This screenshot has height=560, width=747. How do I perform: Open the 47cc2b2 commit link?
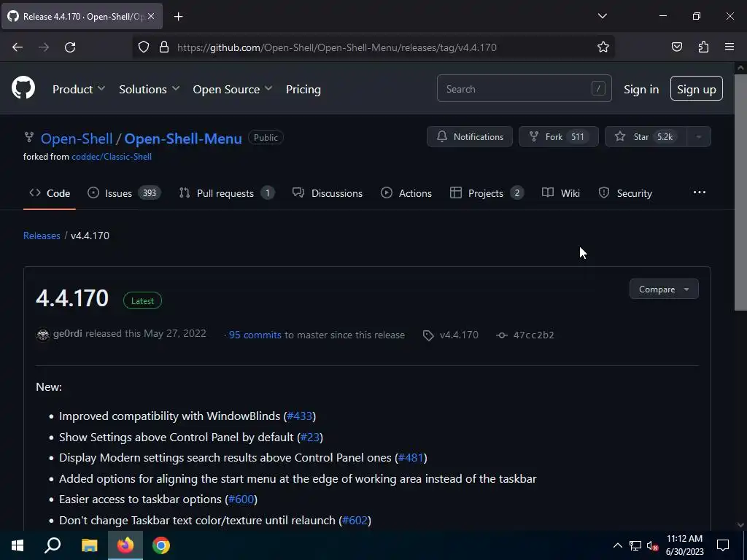pyautogui.click(x=525, y=335)
